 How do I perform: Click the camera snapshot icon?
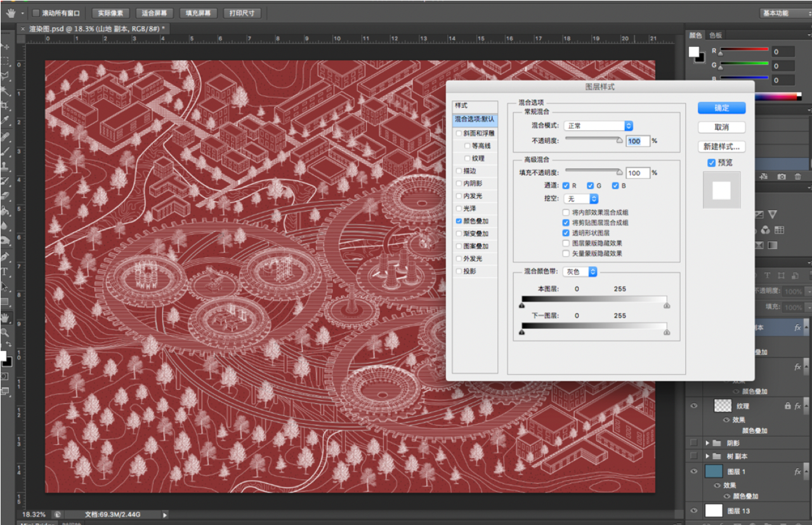click(782, 176)
